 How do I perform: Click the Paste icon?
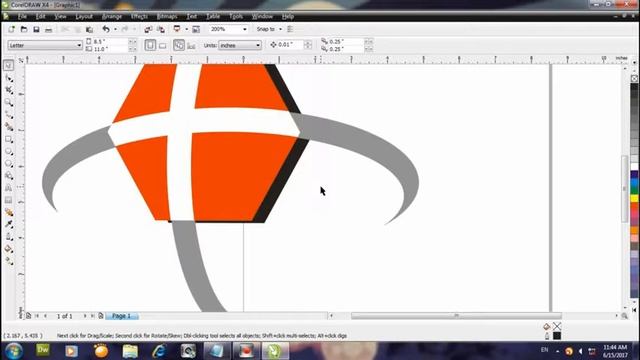tap(90, 29)
